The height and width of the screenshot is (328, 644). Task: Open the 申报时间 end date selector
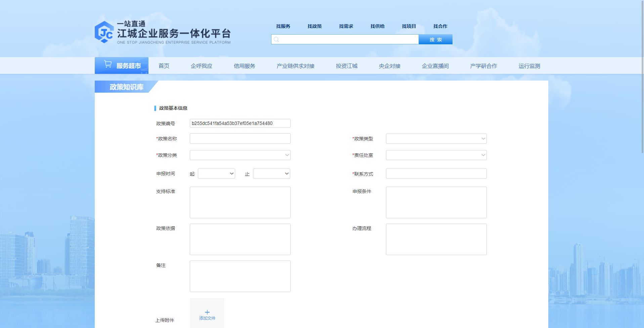click(x=271, y=174)
